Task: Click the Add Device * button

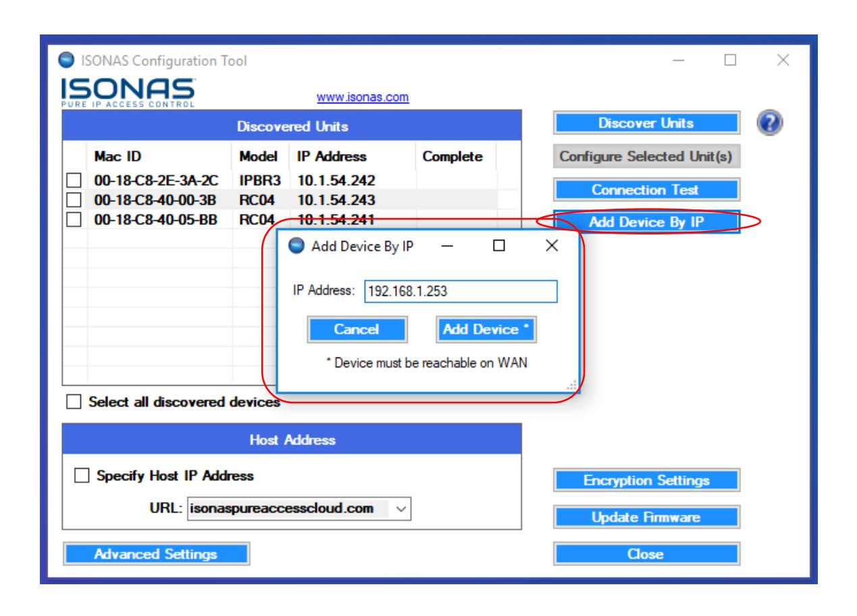Action: click(486, 329)
